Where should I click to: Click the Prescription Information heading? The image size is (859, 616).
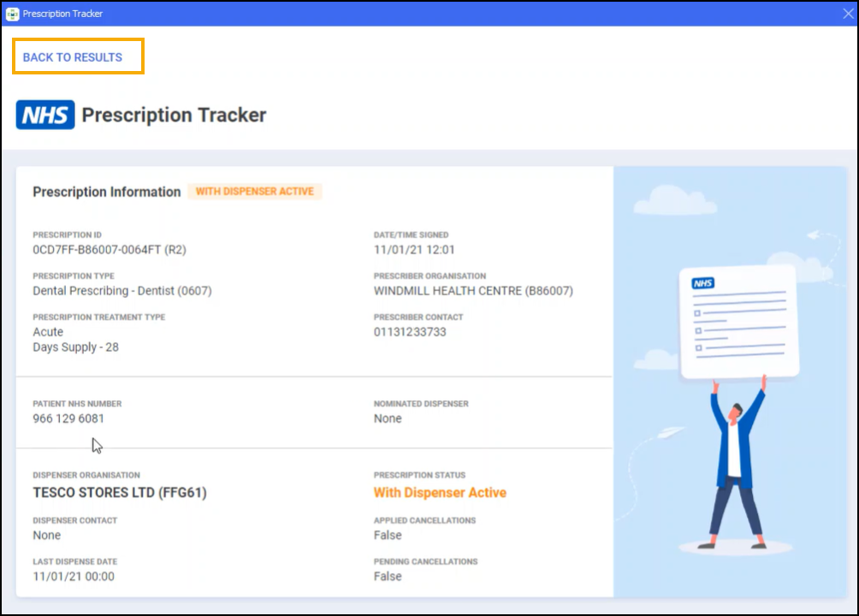107,192
